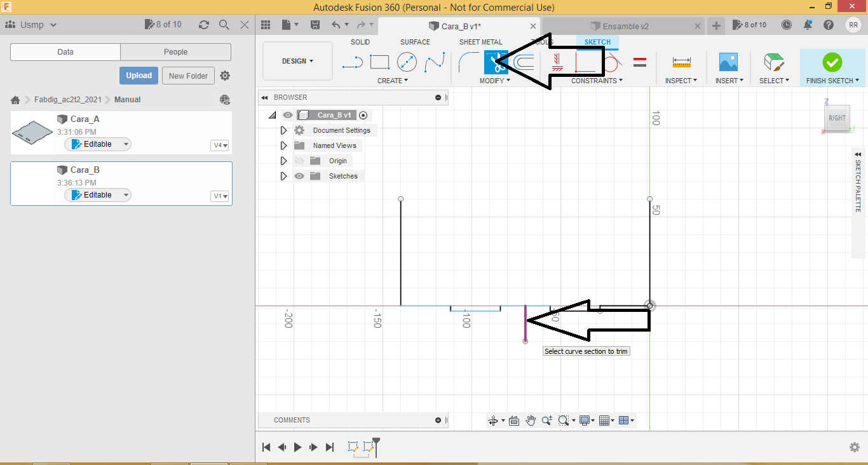Switch to the SURFACE tab

[x=415, y=42]
